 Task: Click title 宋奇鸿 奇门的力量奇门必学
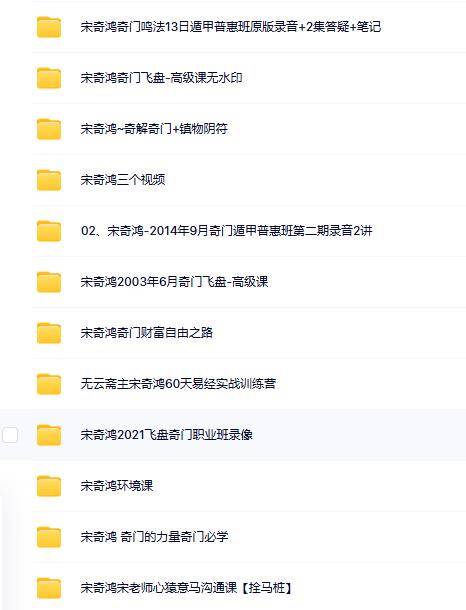[x=154, y=536]
